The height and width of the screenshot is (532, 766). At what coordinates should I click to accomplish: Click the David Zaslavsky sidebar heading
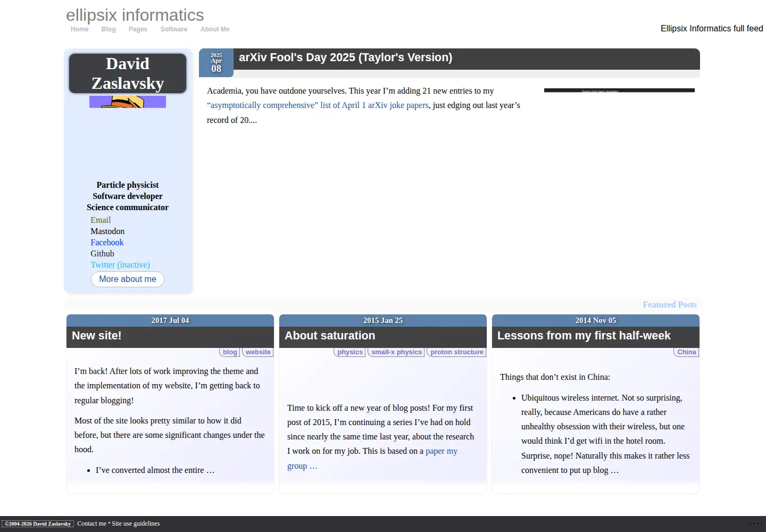pyautogui.click(x=128, y=73)
